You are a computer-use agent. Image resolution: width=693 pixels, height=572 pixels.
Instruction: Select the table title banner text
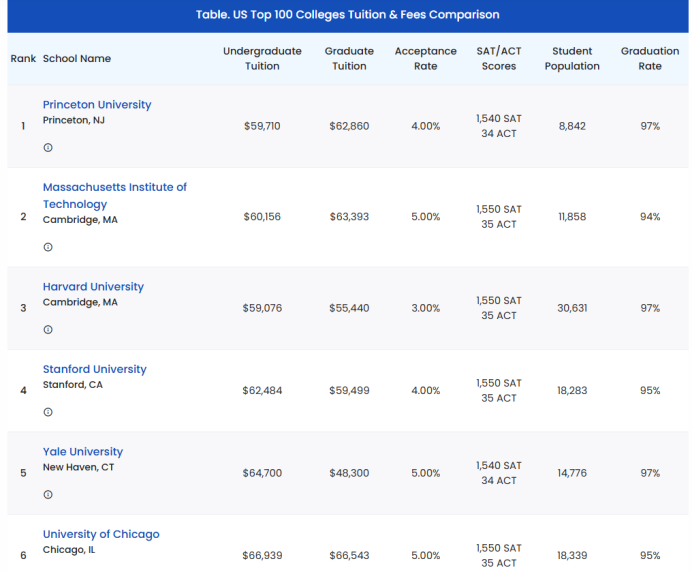click(x=348, y=15)
